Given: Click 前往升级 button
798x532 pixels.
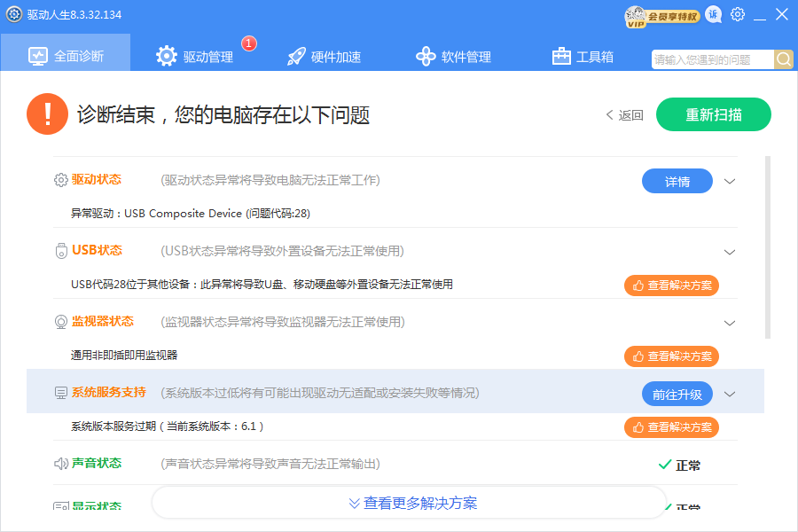Looking at the screenshot, I should point(677,394).
